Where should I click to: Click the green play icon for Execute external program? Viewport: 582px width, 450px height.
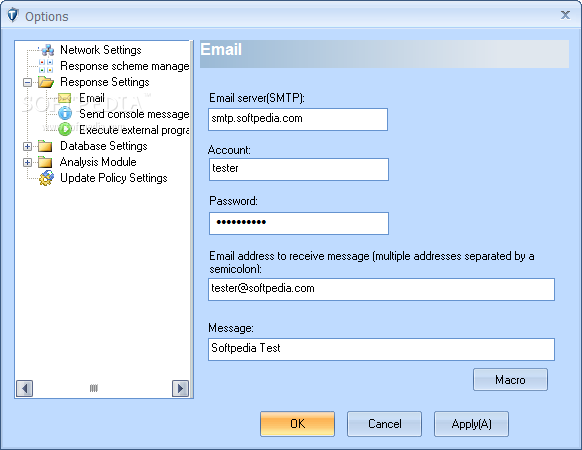point(65,129)
